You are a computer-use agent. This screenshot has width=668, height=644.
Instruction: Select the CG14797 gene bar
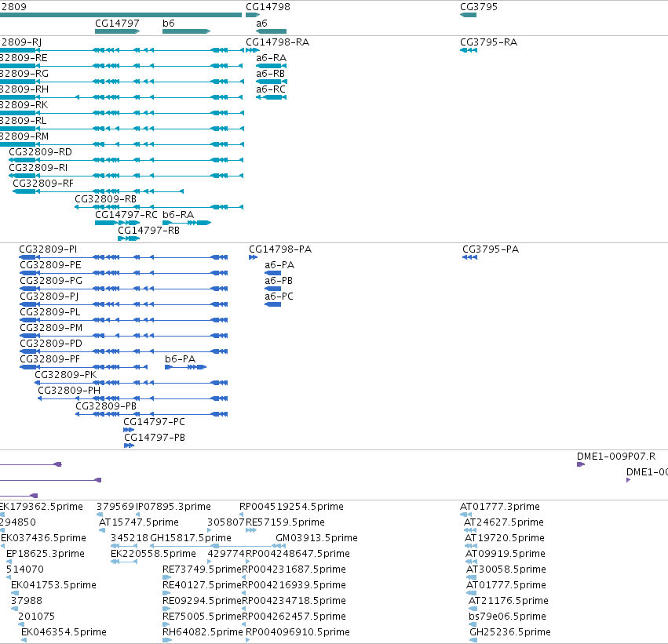(x=117, y=31)
